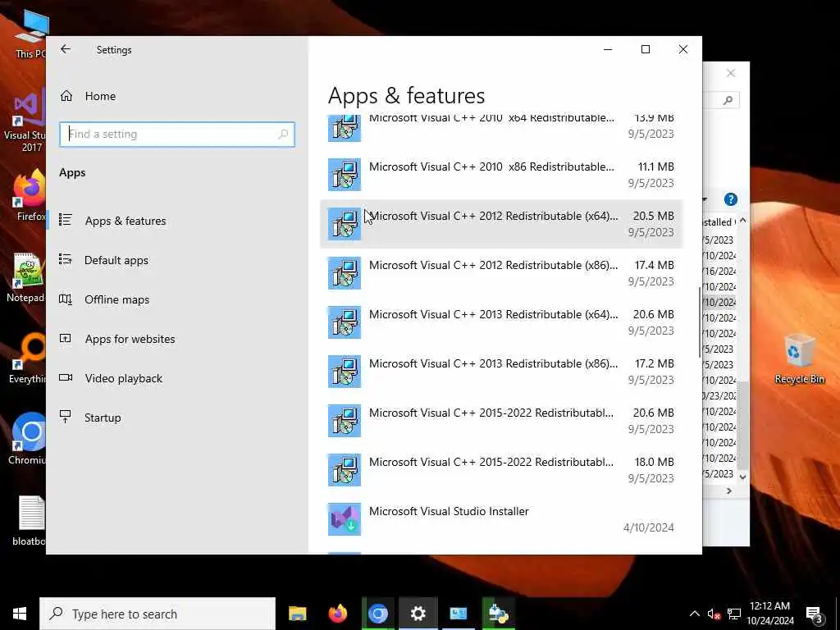Switch to the installer program taskbar icon

(x=498, y=614)
